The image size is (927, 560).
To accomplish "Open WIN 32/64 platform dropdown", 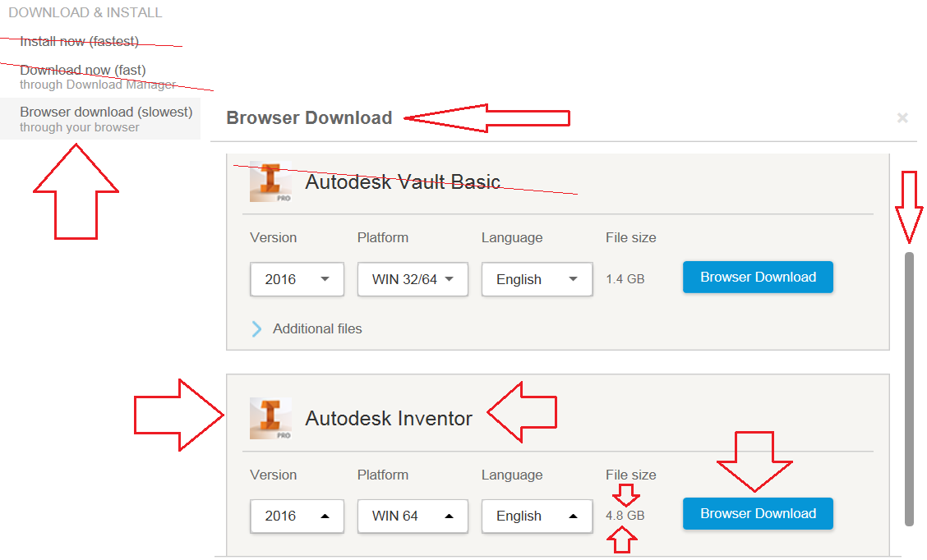I will (413, 279).
